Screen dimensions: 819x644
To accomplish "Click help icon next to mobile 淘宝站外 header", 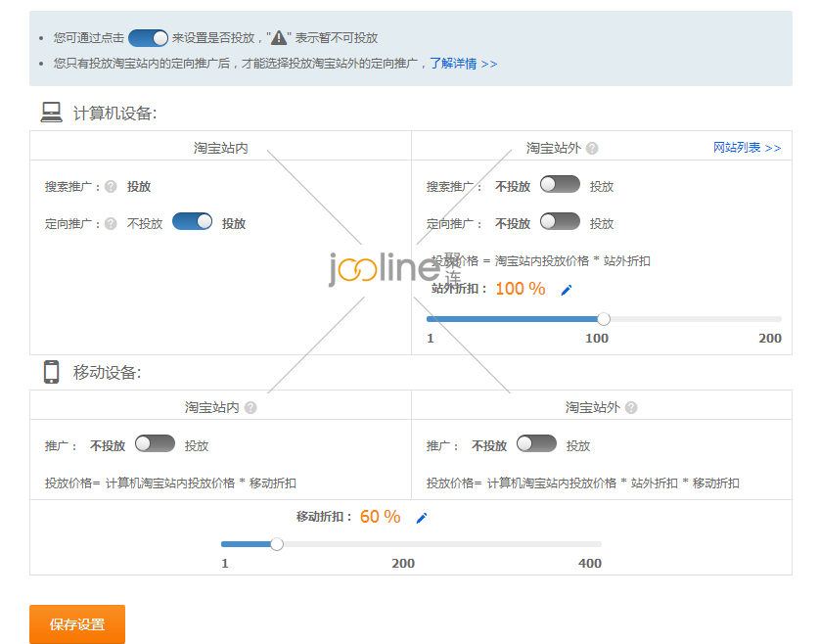I will tap(631, 407).
